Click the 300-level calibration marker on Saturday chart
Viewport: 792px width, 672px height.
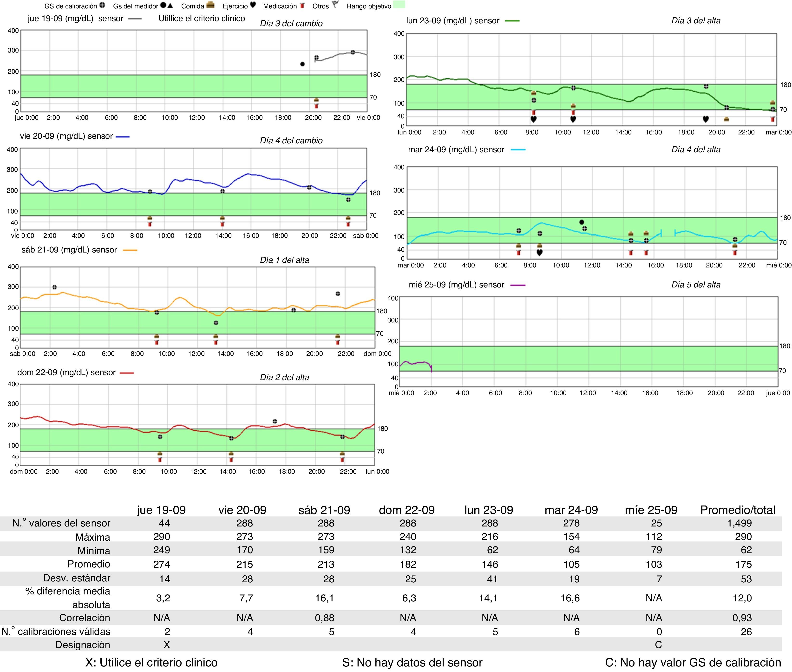pyautogui.click(x=54, y=287)
